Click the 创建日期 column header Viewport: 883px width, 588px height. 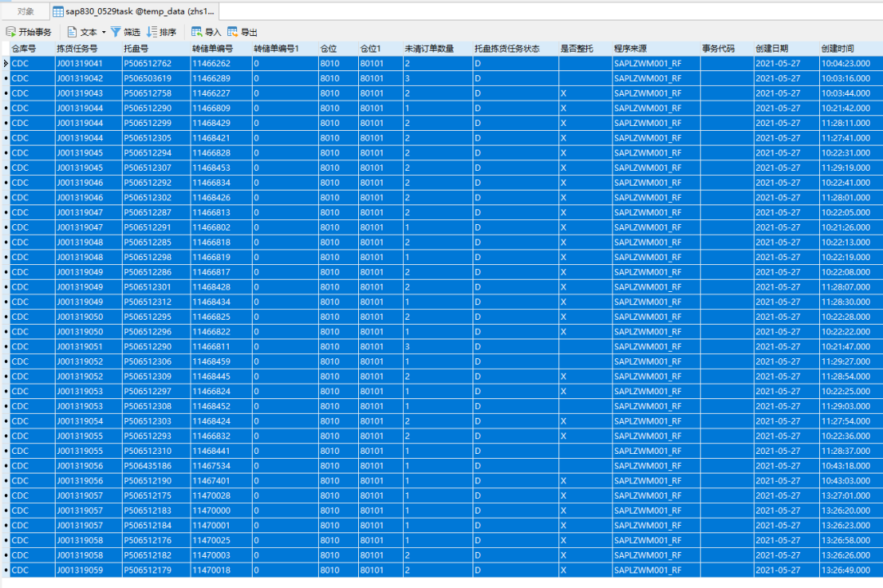click(x=787, y=49)
